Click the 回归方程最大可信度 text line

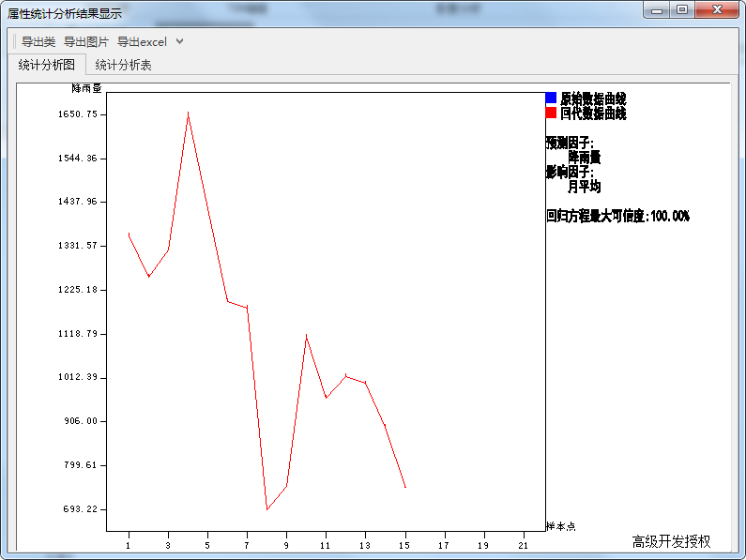[x=617, y=216]
